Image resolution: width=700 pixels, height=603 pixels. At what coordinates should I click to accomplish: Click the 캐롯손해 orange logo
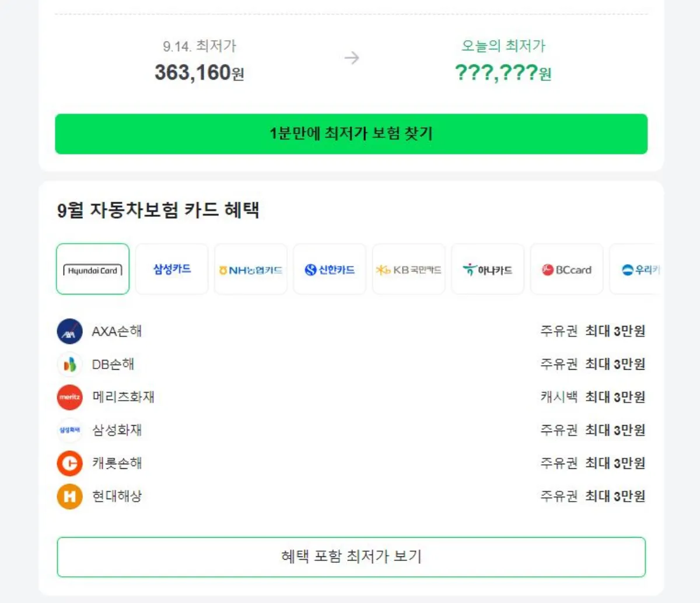69,464
